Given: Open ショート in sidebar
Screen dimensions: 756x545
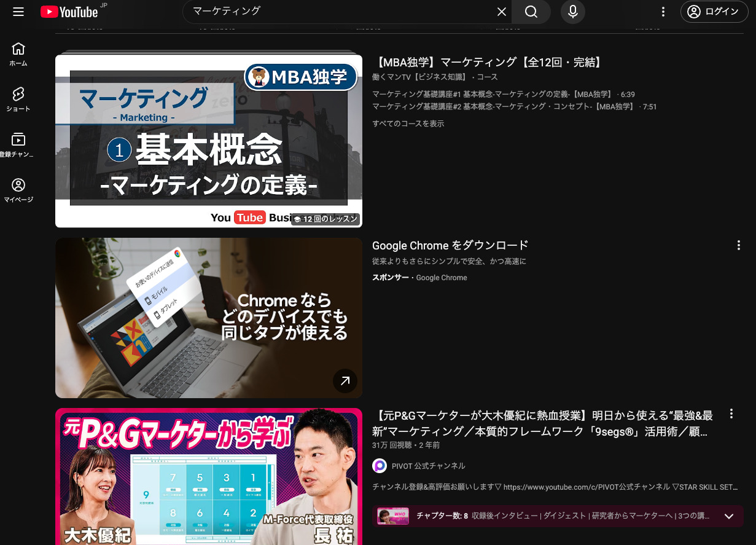Looking at the screenshot, I should tap(18, 100).
